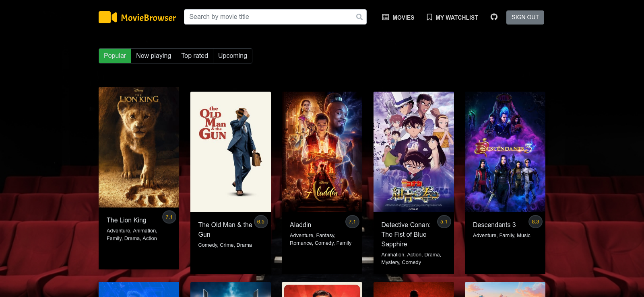644x297 pixels.
Task: Click genres 'Adventure, Animation, Family, Drama, Action'
Action: click(x=132, y=234)
